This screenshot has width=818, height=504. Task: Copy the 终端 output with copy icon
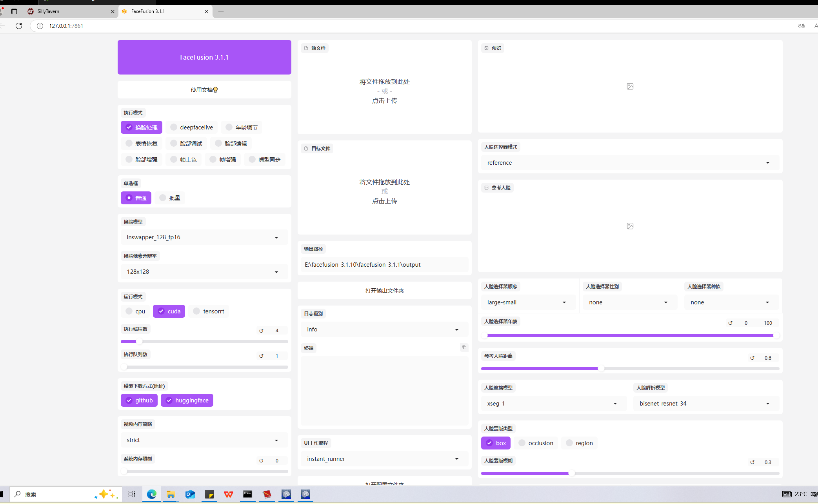464,348
